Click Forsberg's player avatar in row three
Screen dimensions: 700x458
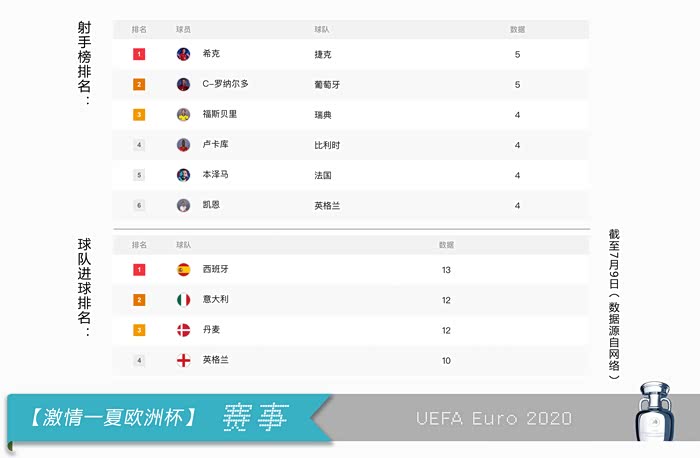pos(183,115)
